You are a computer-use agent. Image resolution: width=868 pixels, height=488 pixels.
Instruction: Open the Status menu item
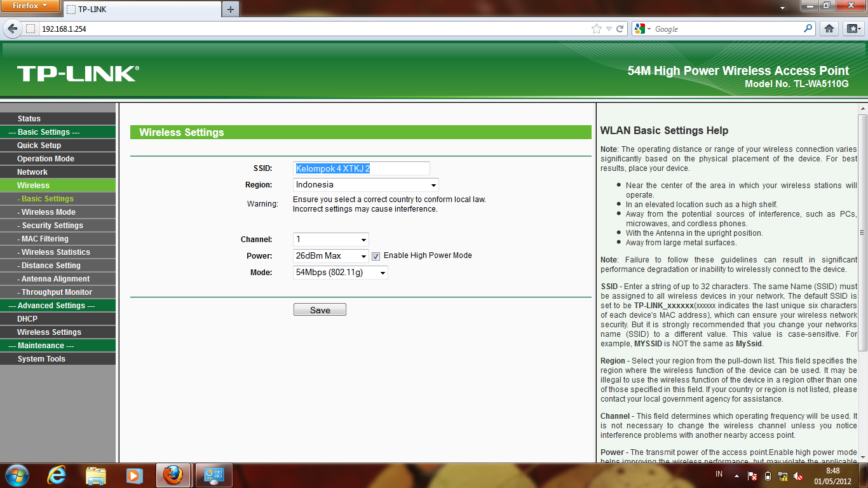pos(58,119)
